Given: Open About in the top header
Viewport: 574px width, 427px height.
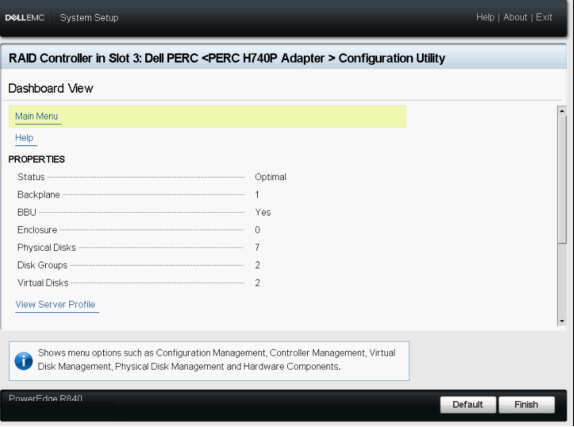Looking at the screenshot, I should [515, 17].
